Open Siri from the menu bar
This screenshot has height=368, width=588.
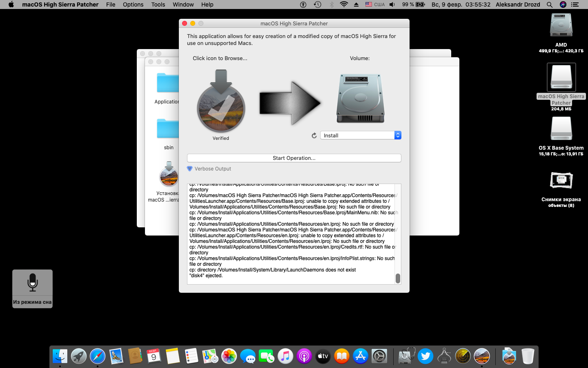(x=563, y=4)
